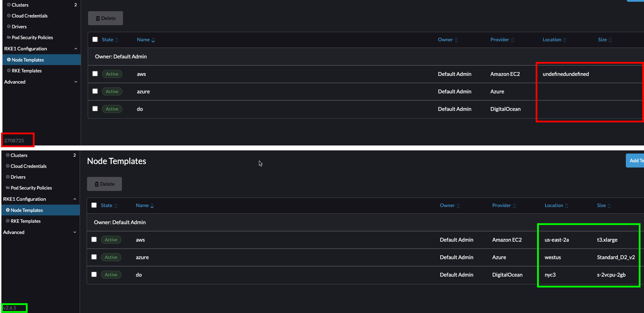Click the v2.6.1 version label

point(9,308)
